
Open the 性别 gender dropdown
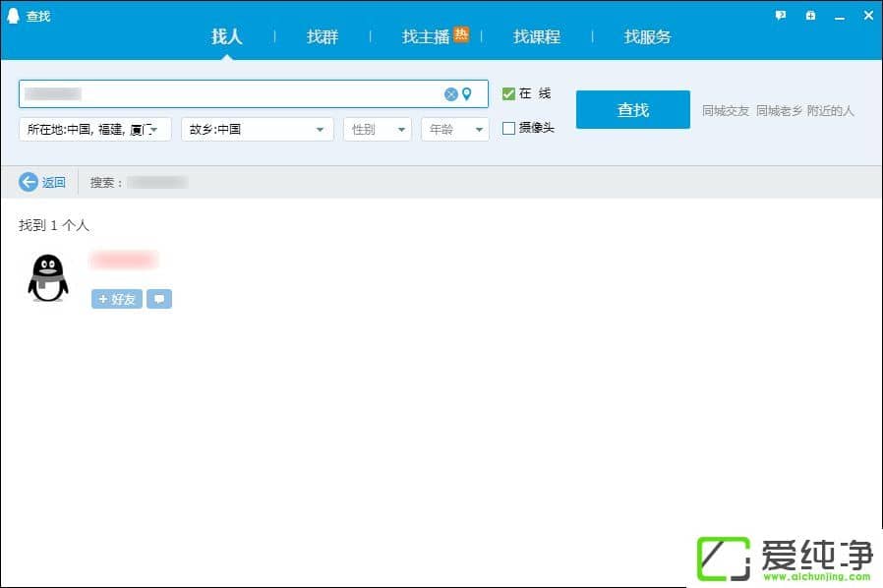[x=377, y=128]
